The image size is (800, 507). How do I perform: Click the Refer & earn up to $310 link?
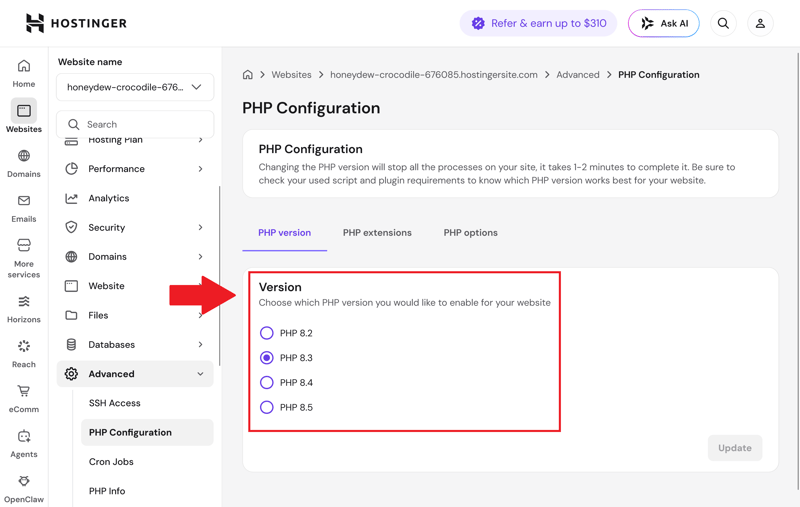[x=538, y=23]
